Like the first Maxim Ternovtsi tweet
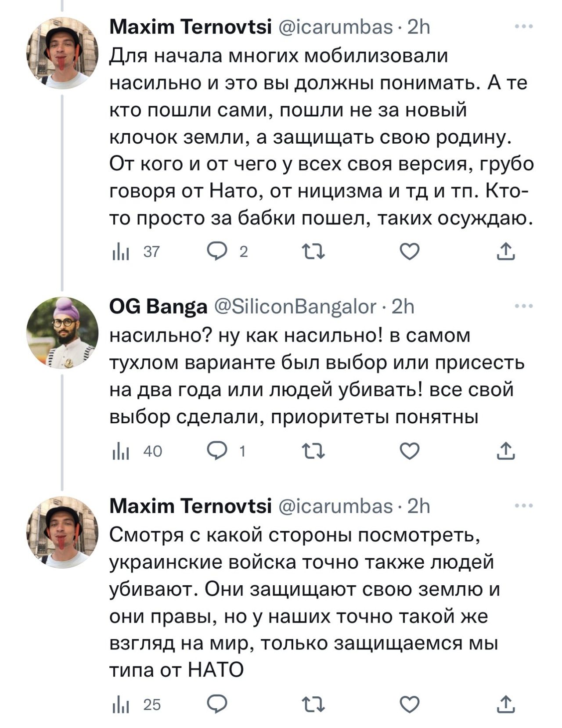This screenshot has height=728, width=562. (410, 251)
